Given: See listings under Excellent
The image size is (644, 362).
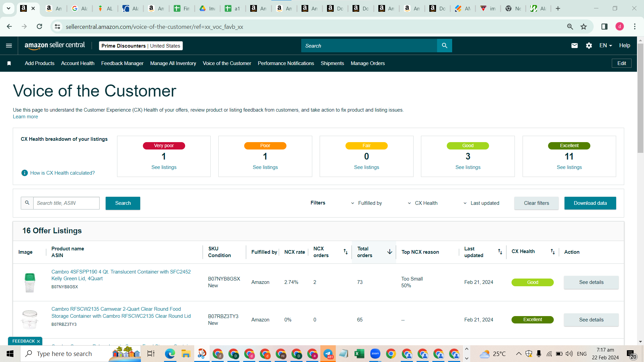Looking at the screenshot, I should (x=569, y=167).
